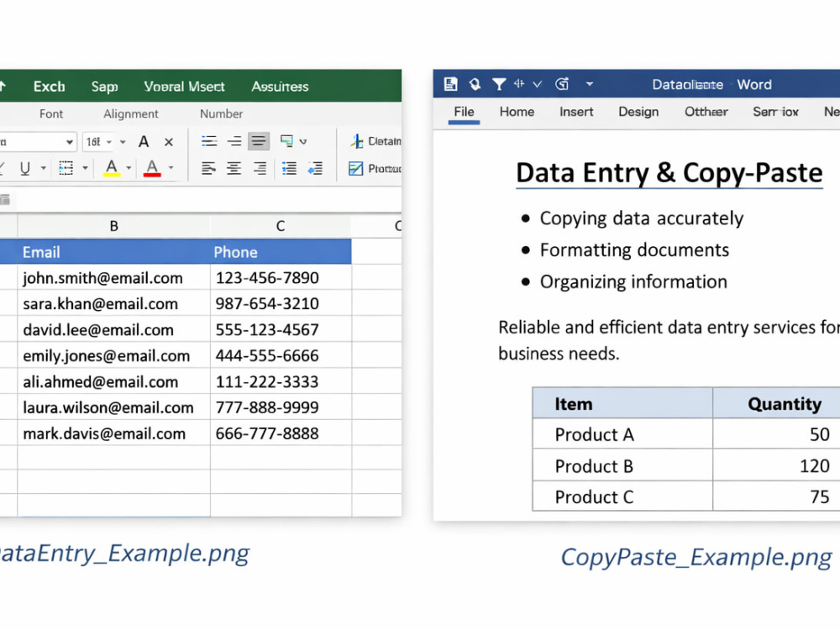Click the center align text icon

234,169
